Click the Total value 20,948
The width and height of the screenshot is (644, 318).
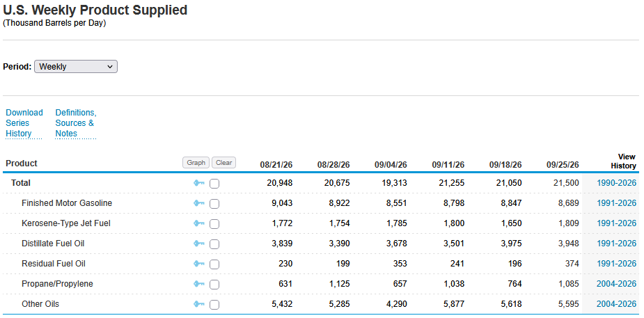279,183
